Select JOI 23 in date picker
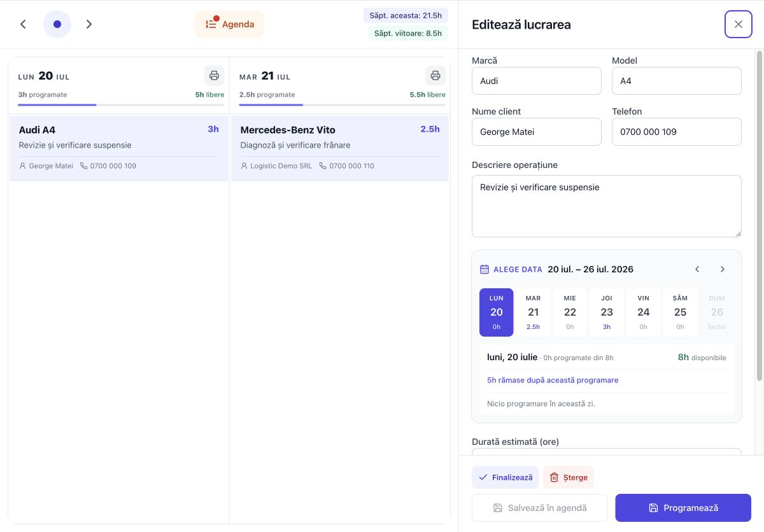764x532 pixels. click(607, 312)
